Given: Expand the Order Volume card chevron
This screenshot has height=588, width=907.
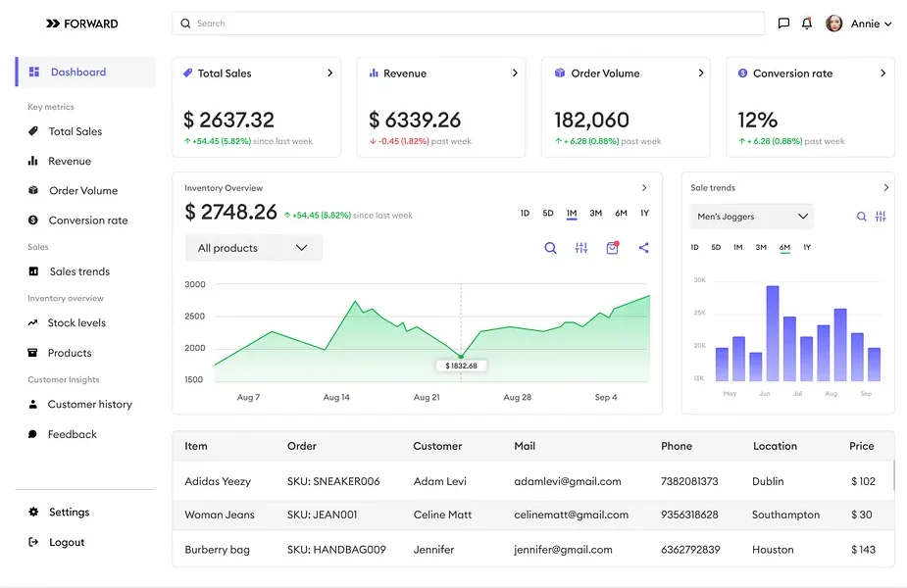Looking at the screenshot, I should click(700, 73).
